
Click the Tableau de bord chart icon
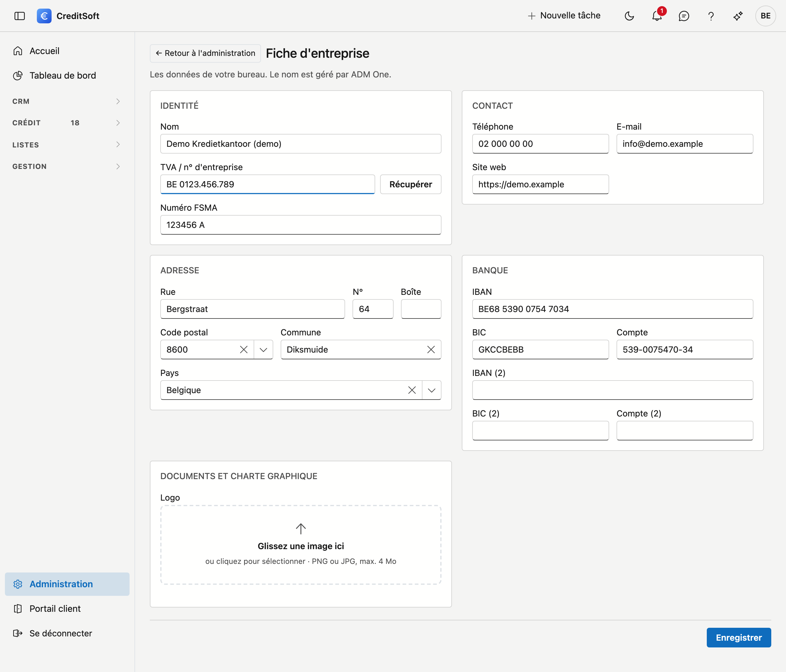pos(18,76)
